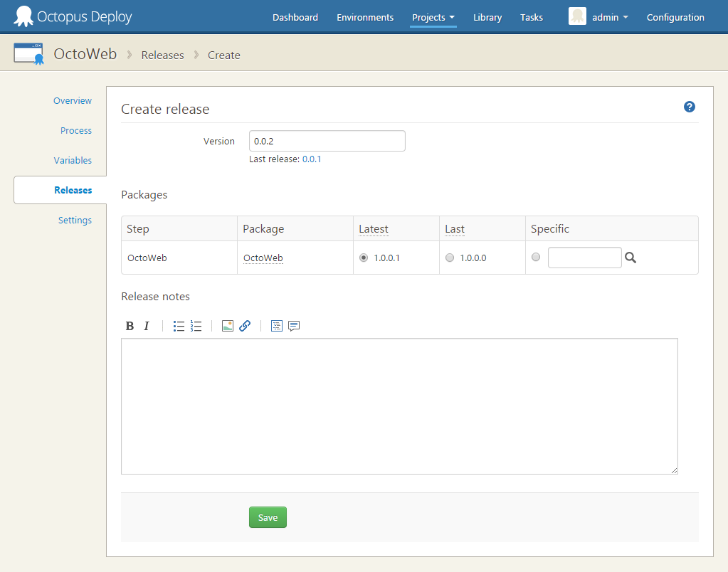Navigate to the Library page

coord(487,17)
